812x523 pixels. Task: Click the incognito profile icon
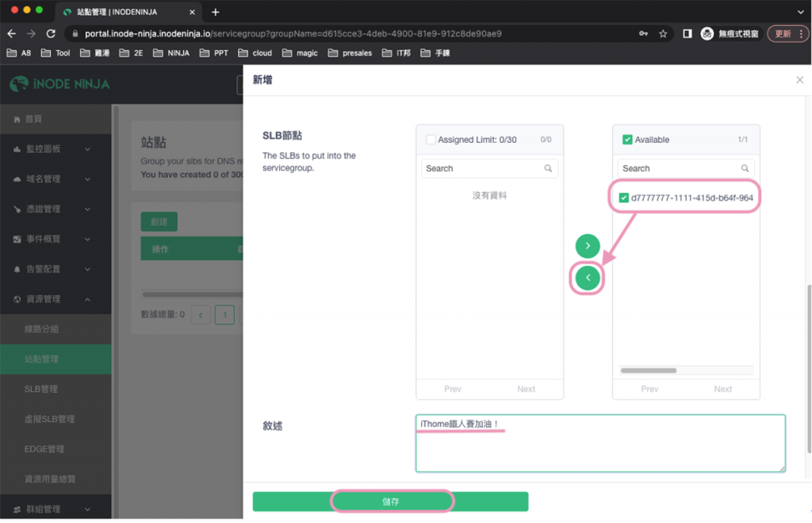[707, 33]
